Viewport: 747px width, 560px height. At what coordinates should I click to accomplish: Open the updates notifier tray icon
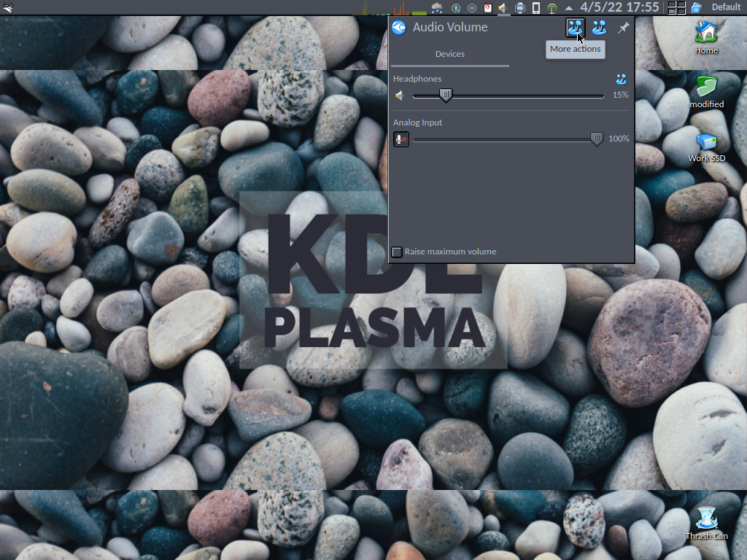(x=456, y=7)
